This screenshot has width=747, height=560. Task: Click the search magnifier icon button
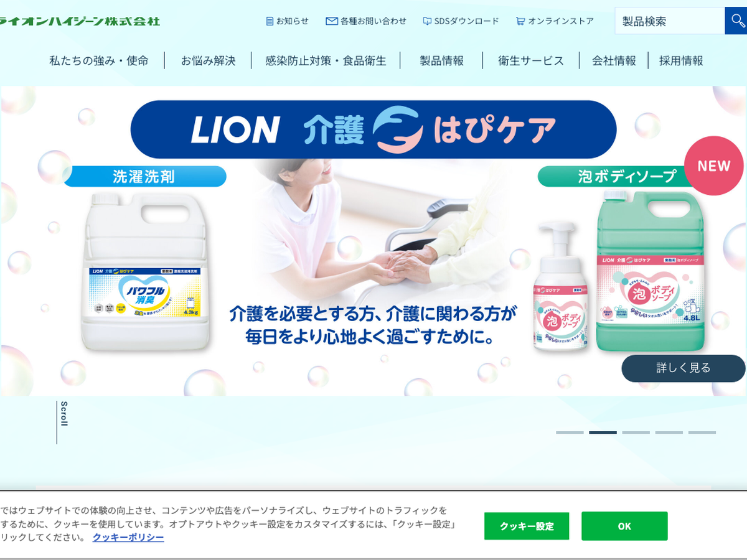pyautogui.click(x=736, y=21)
